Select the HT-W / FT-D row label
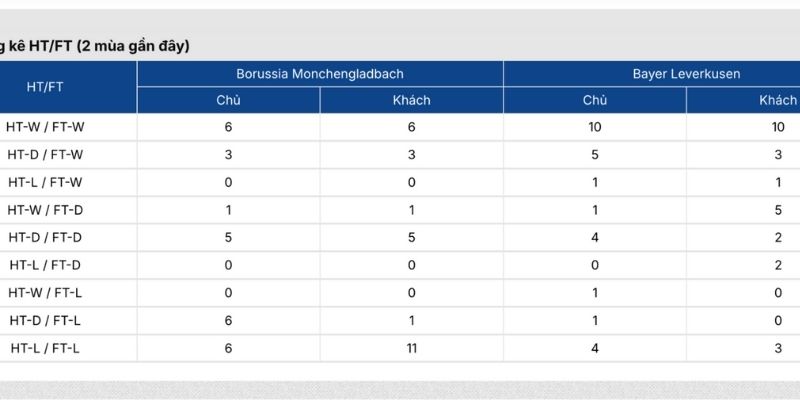Screen dimensions: 800x400 click(46, 210)
